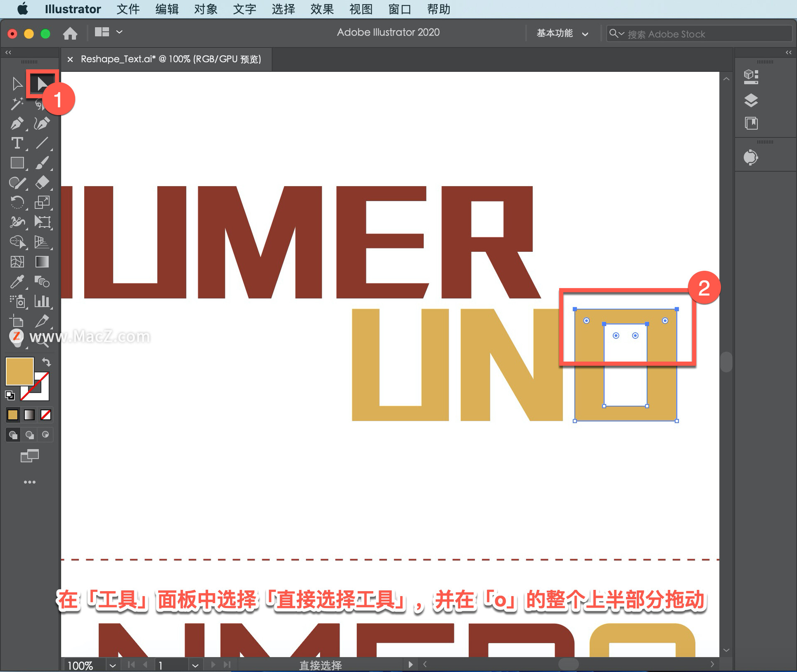Select the Rotate tool
The height and width of the screenshot is (672, 797).
pyautogui.click(x=17, y=202)
